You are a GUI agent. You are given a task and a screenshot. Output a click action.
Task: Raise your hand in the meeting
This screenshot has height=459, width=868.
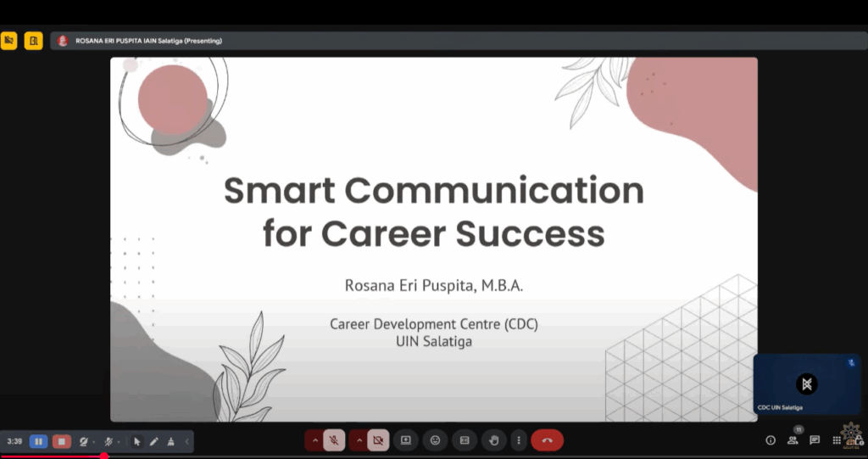tap(494, 440)
